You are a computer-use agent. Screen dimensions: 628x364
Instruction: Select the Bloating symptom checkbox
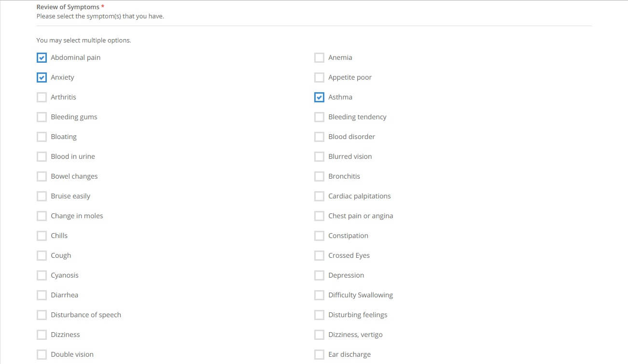42,137
